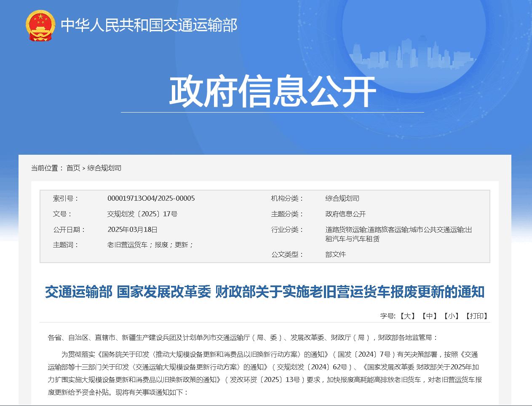The height and width of the screenshot is (406, 532).
Task: Print the page using 打印
Action: 476,316
